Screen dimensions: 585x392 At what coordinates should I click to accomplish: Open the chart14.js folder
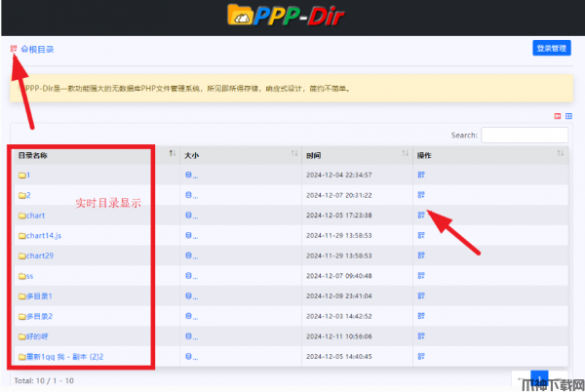(x=40, y=236)
